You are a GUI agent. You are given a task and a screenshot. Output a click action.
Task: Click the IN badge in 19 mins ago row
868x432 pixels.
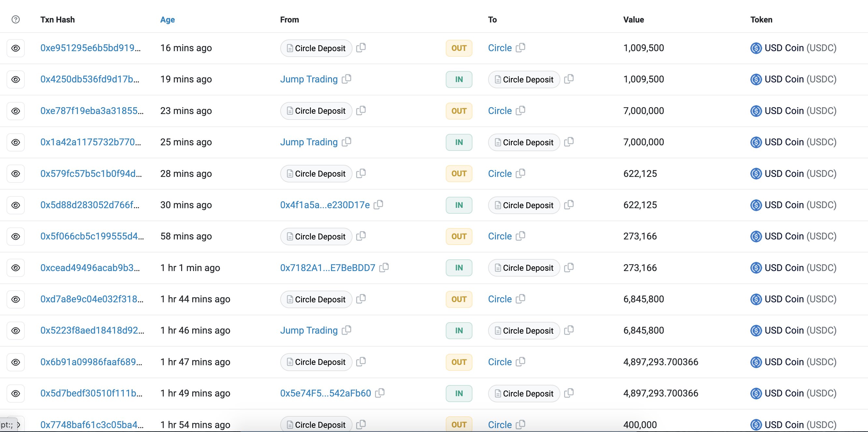click(x=459, y=79)
